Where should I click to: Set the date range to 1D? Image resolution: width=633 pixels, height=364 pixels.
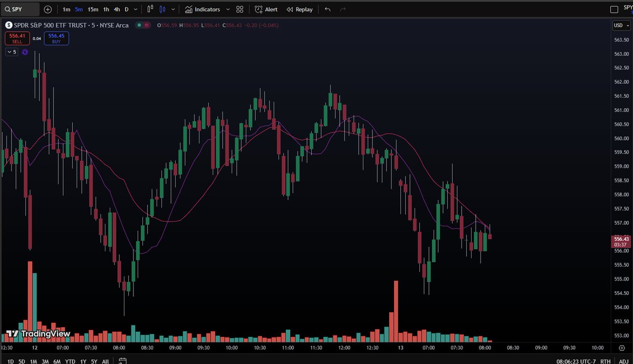(x=9, y=361)
